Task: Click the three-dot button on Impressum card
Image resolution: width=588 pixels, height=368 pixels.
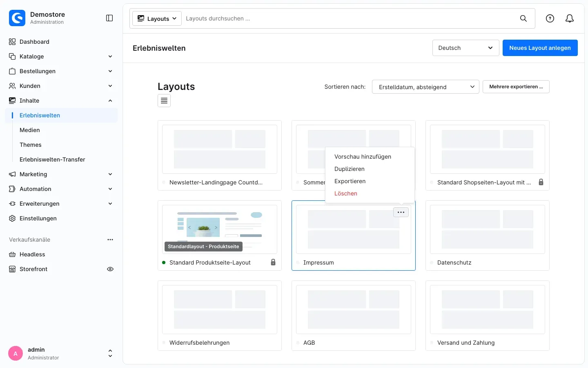Action: pyautogui.click(x=401, y=212)
